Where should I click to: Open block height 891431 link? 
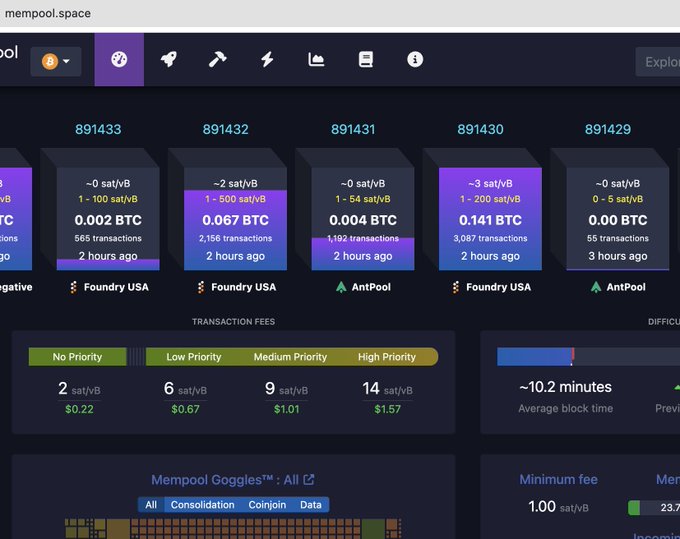click(x=353, y=129)
